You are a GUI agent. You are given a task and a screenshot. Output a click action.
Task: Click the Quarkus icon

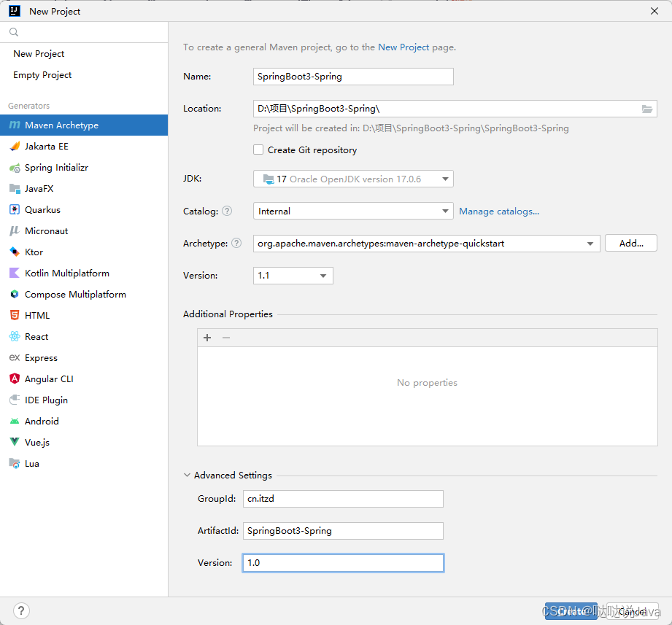point(15,209)
